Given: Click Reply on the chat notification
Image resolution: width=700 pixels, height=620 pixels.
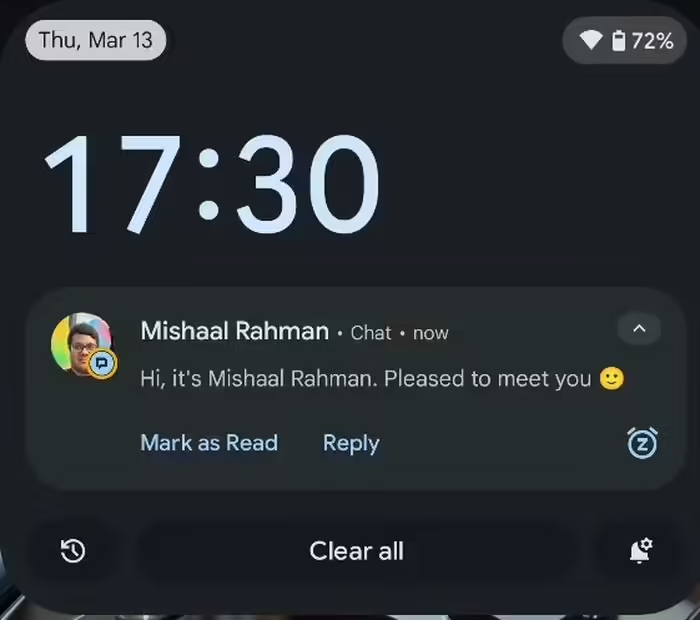Looking at the screenshot, I should pos(351,444).
